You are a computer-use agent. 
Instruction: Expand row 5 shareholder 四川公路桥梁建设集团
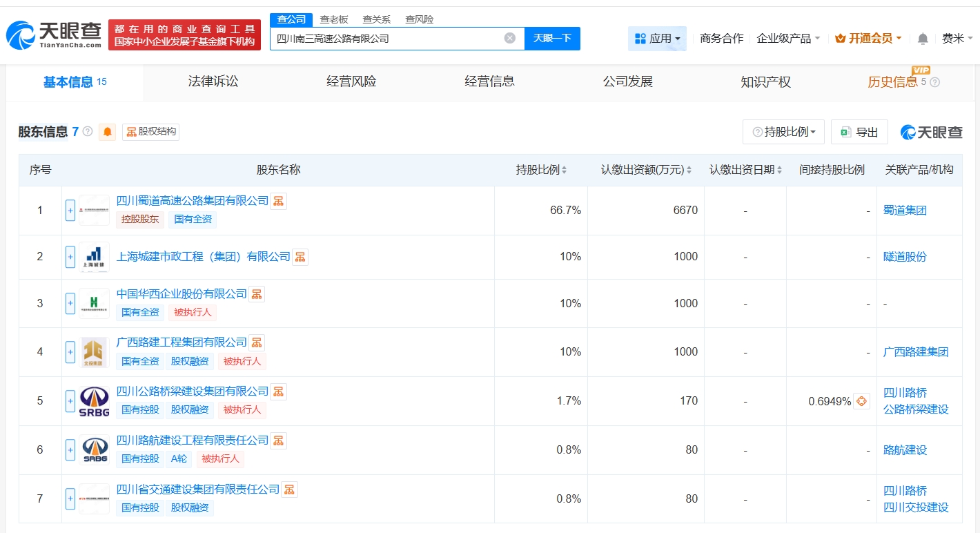(70, 401)
